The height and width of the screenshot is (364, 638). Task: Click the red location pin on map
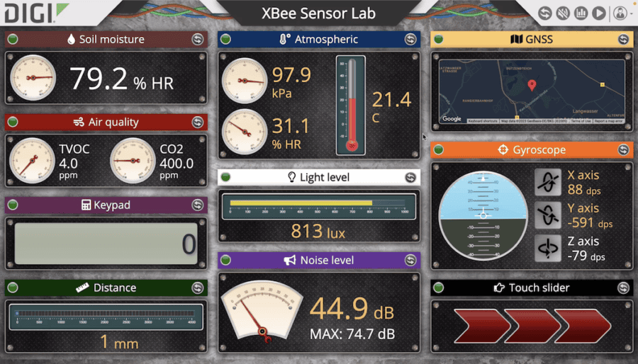point(532,86)
